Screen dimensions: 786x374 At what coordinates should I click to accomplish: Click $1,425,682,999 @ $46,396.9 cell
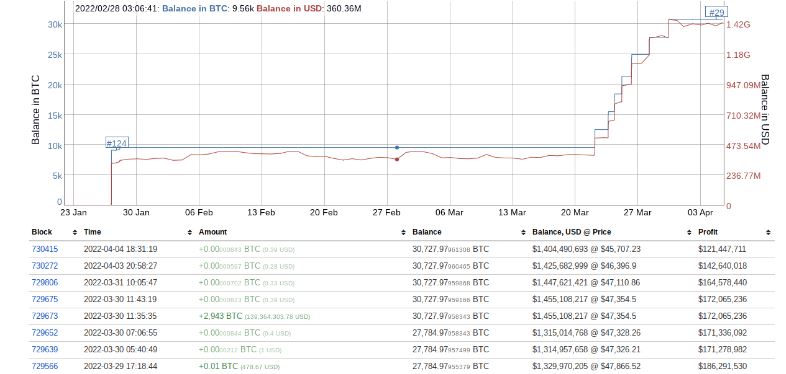[x=584, y=266]
